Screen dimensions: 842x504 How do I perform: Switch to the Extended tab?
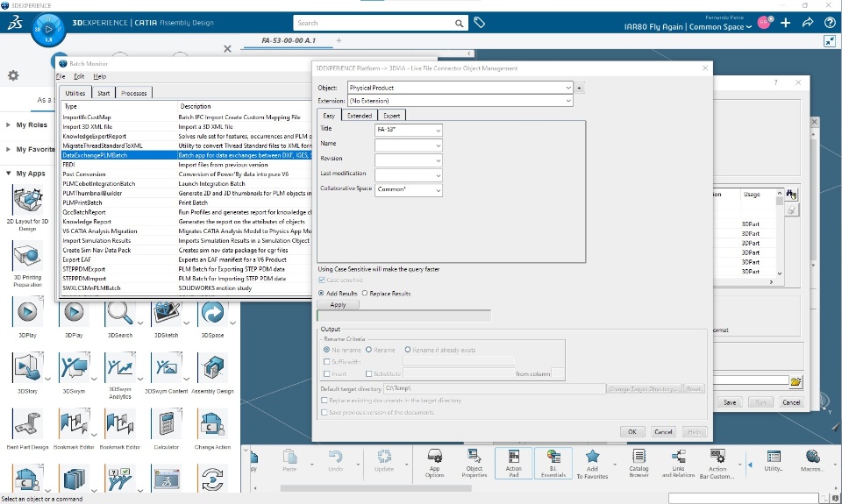pyautogui.click(x=360, y=116)
